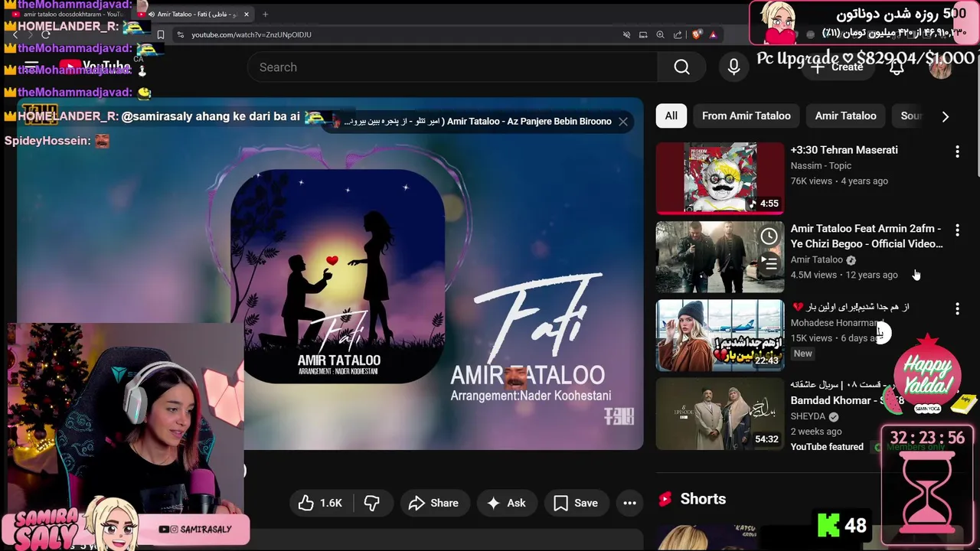Close the Az Panjere Bebin Biroono card
Viewport: 980px width, 551px height.
[x=623, y=121]
